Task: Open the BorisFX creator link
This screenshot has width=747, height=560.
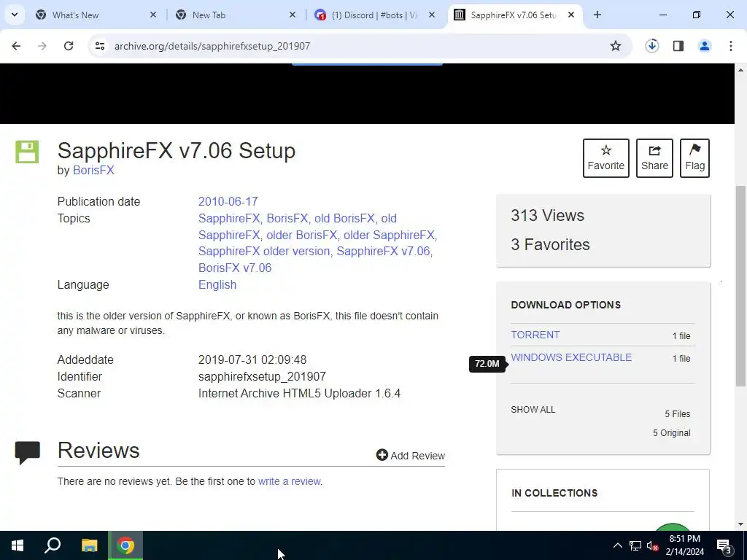Action: pos(93,171)
